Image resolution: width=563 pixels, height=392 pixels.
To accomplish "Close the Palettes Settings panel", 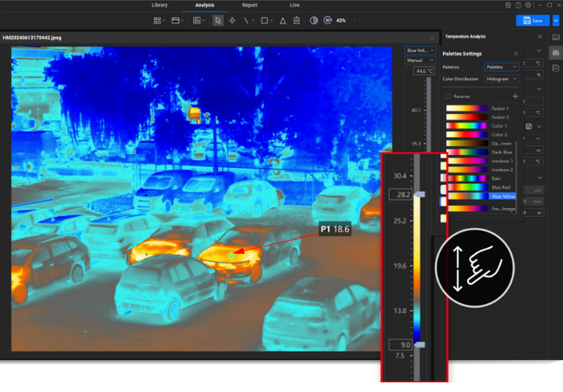I will (x=516, y=54).
